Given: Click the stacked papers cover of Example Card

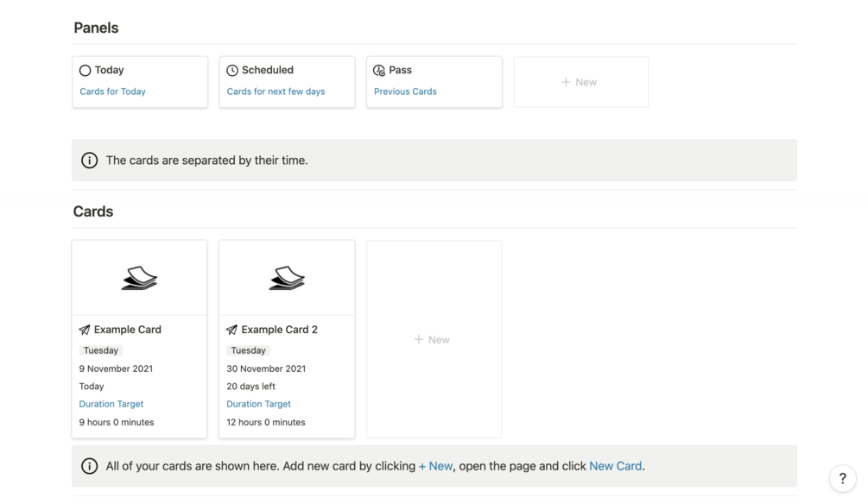Looking at the screenshot, I should [x=139, y=278].
